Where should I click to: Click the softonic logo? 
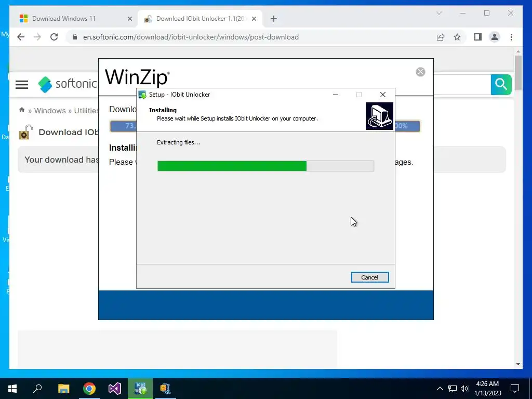tap(67, 84)
